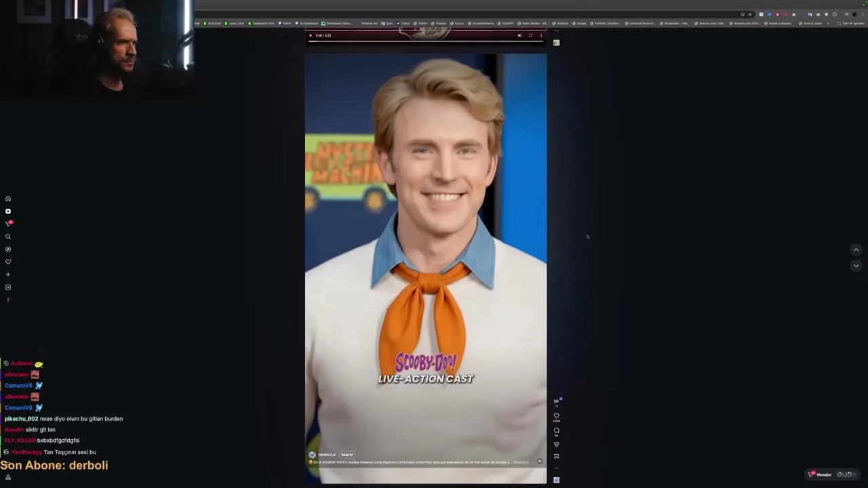The width and height of the screenshot is (868, 488).
Task: Seek on the top video progress bar
Action: (x=426, y=41)
